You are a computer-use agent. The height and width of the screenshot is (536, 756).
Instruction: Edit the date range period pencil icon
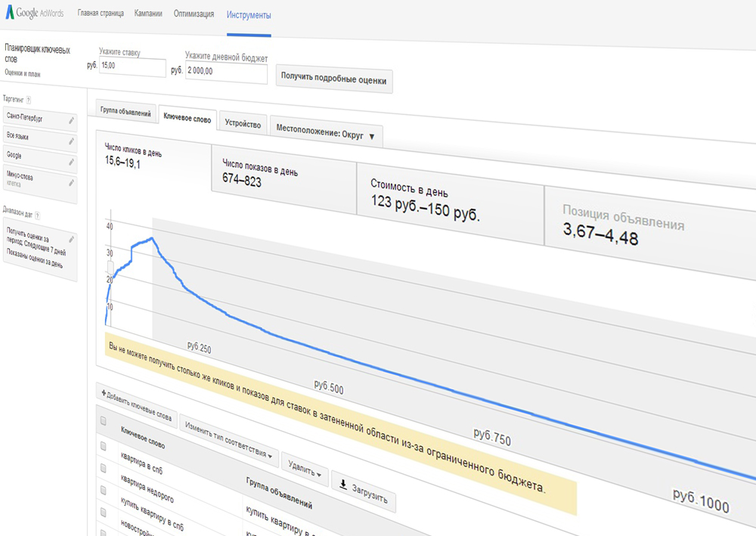72,239
